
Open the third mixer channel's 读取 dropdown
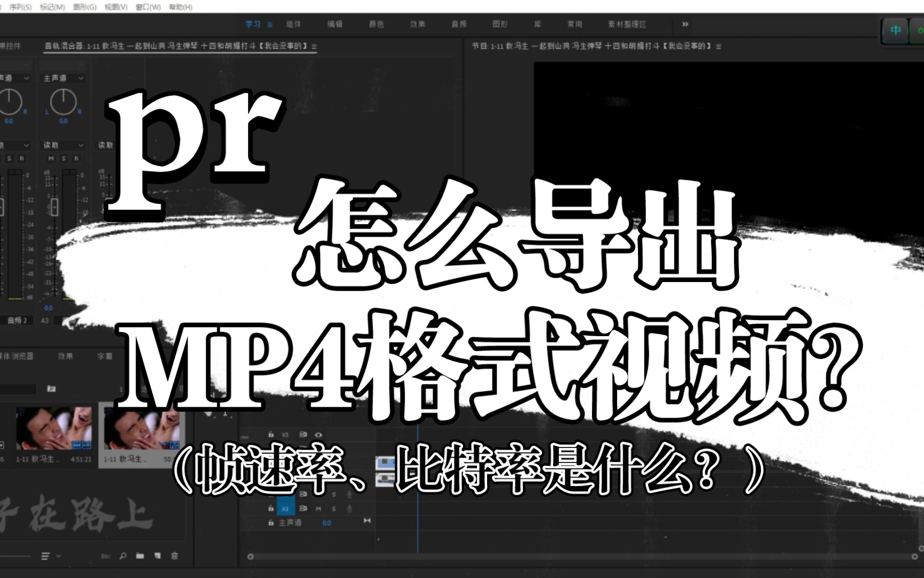click(x=105, y=145)
